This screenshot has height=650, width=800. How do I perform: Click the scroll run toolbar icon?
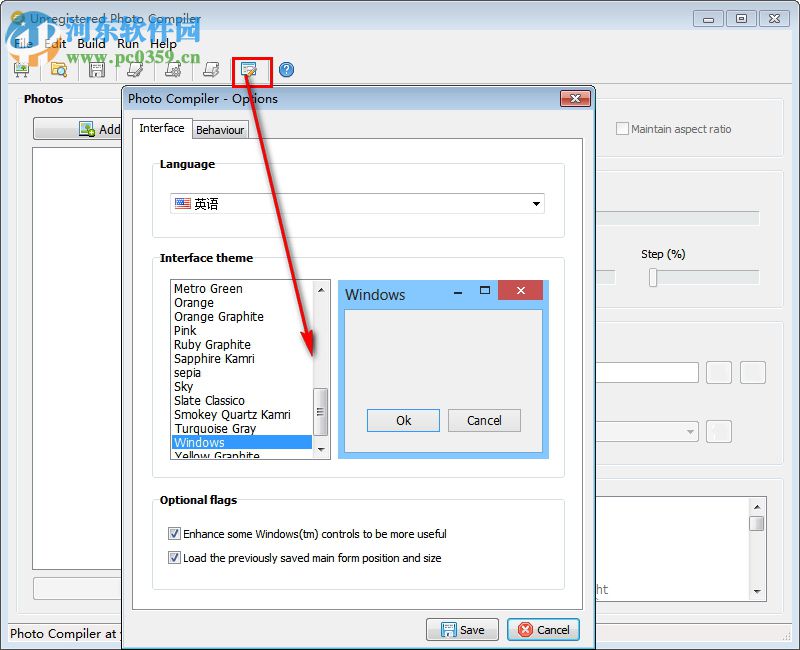click(211, 69)
